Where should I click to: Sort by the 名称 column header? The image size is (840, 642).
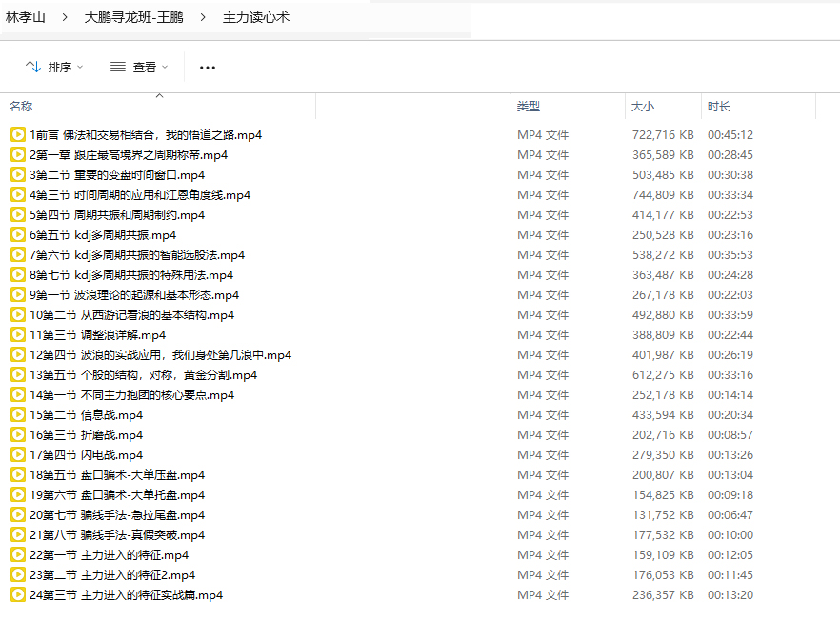click(21, 107)
